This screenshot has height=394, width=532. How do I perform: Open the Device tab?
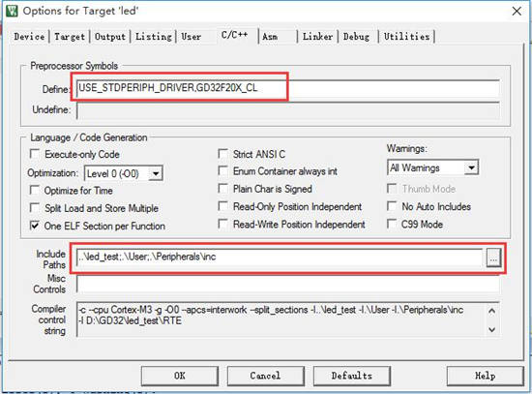point(29,37)
